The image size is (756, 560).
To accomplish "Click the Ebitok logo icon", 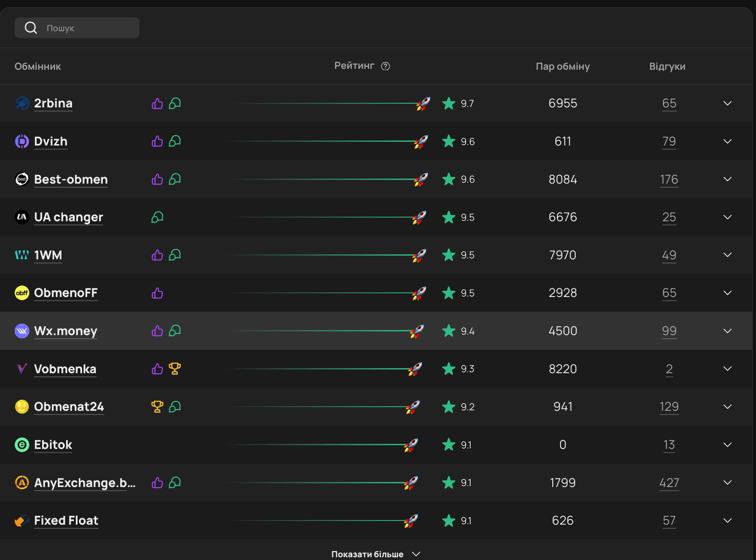I will tap(22, 445).
